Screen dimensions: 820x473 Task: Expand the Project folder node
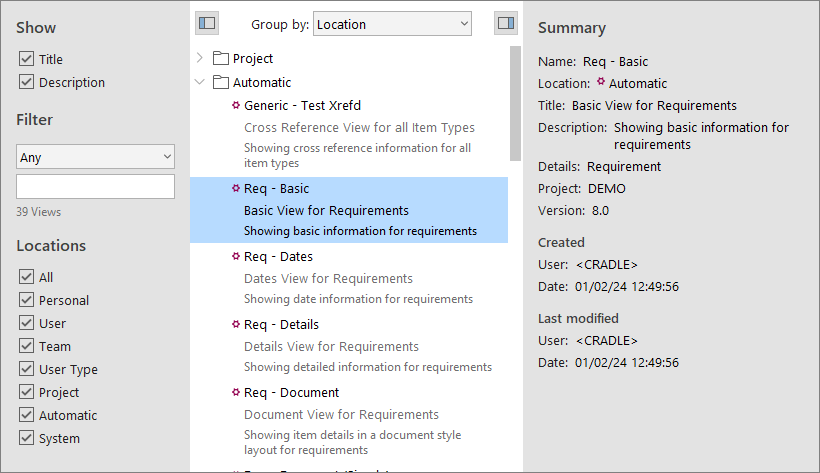[200, 58]
